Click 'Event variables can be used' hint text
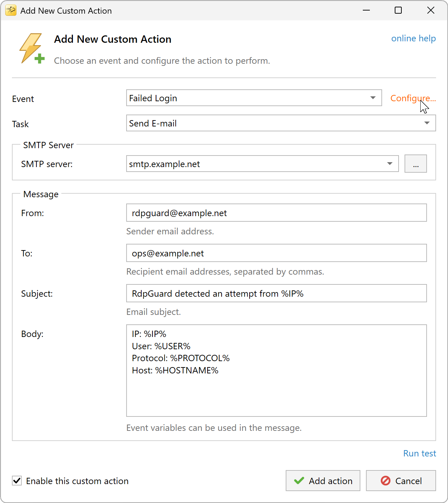 [x=214, y=428]
